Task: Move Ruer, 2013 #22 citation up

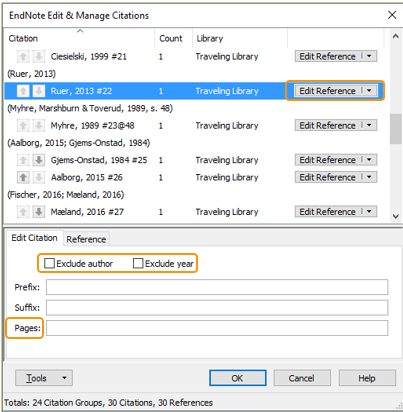Action: (x=23, y=91)
